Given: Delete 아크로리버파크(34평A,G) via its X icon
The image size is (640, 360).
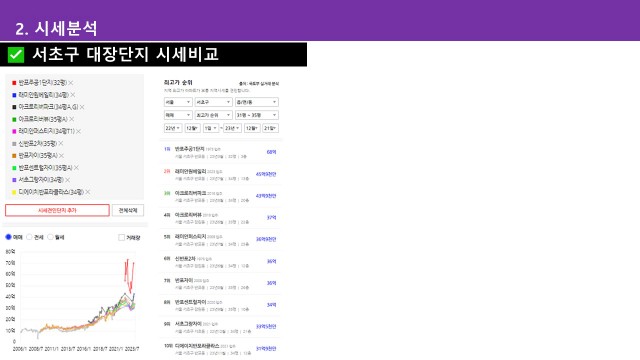Looking at the screenshot, I should tap(82, 107).
